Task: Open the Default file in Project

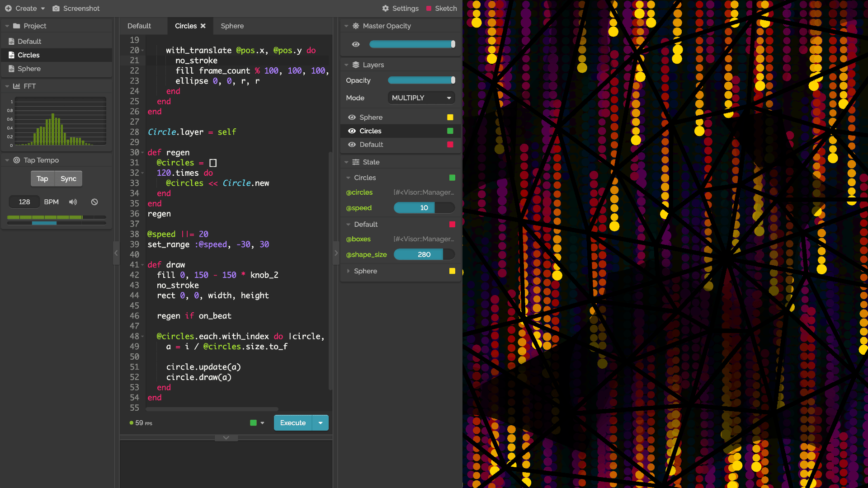Action: tap(29, 41)
